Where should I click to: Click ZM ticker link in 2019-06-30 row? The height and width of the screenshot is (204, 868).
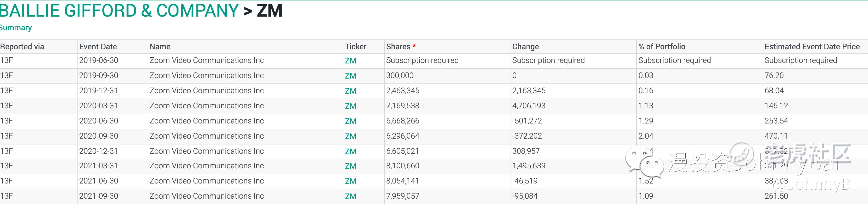tap(350, 61)
